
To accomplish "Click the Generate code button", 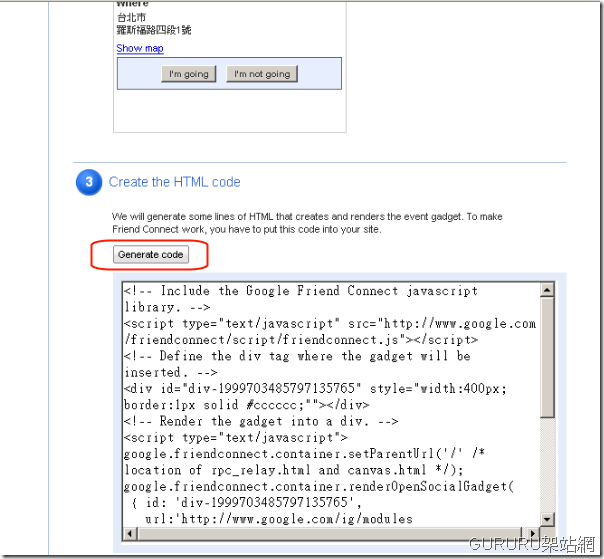I will coord(151,255).
